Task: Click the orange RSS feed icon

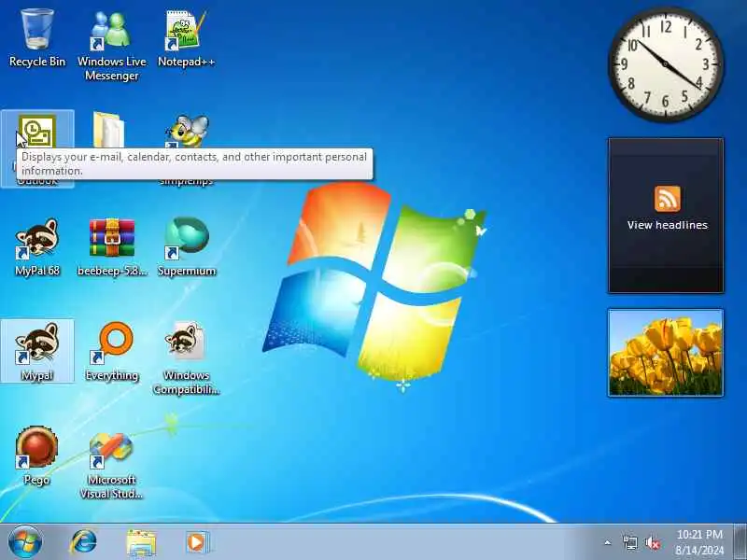Action: 667,198
